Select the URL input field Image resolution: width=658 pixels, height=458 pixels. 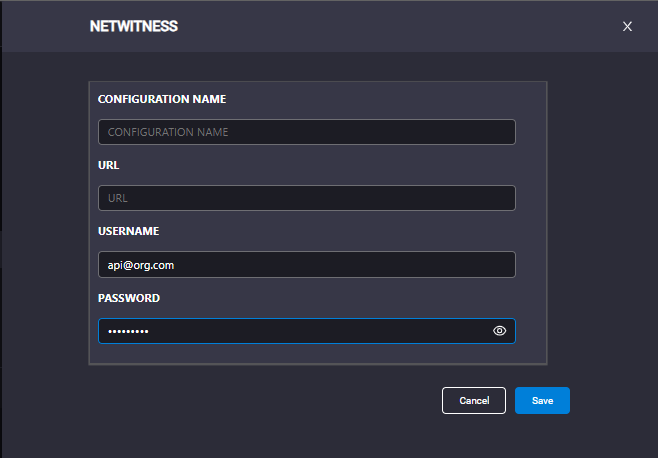coord(307,198)
